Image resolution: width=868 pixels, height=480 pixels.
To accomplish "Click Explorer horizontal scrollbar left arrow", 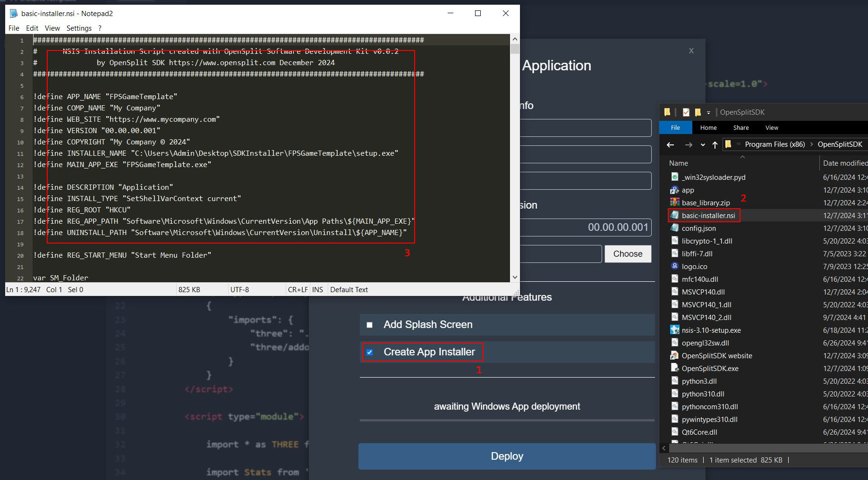I will point(664,448).
